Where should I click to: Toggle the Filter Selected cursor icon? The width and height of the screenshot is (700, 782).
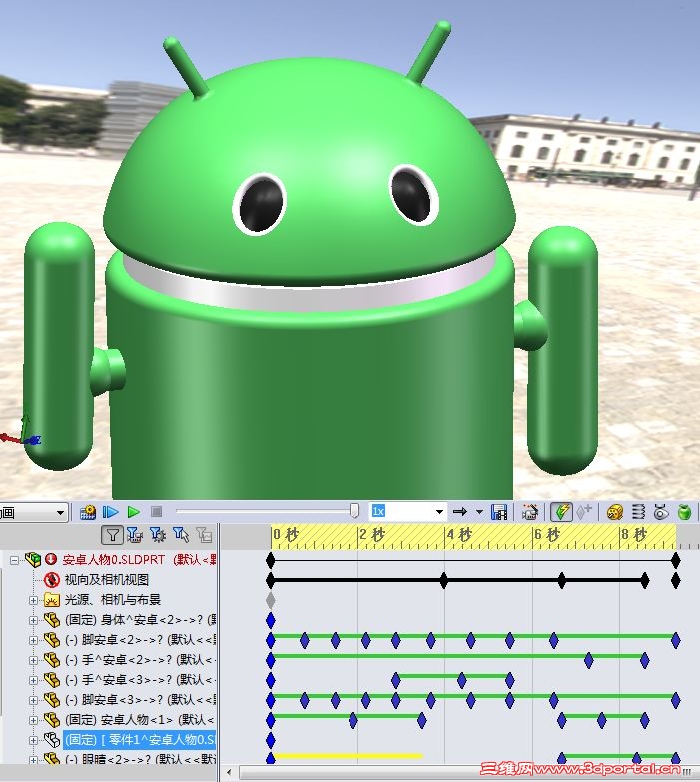coord(181,535)
